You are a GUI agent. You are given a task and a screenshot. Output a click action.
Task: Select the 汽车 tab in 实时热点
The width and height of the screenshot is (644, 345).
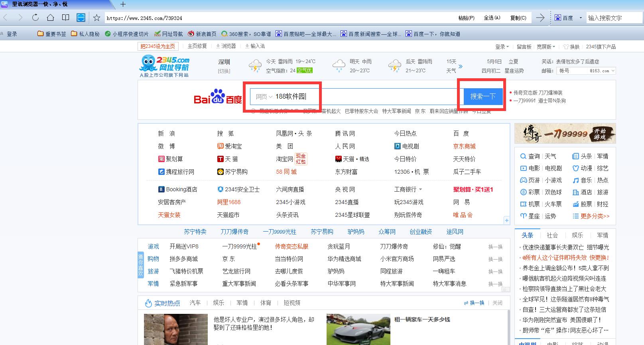pyautogui.click(x=195, y=303)
